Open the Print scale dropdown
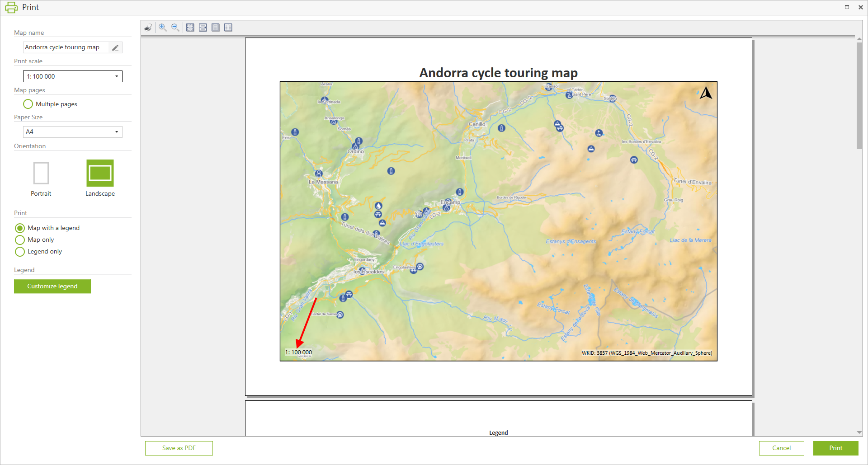Viewport: 868px width, 465px height. point(72,76)
